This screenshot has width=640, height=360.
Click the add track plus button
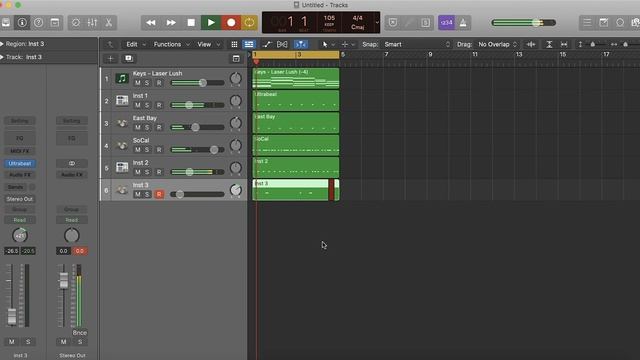coord(110,59)
